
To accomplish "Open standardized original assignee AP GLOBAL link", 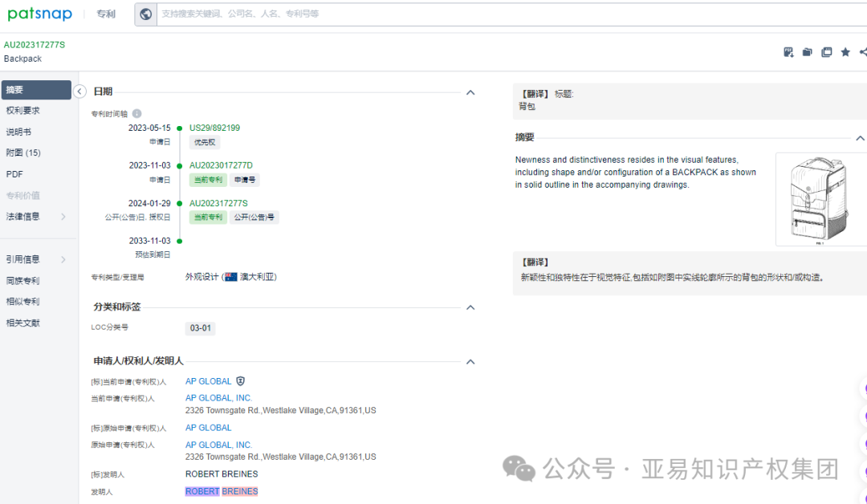I will point(208,428).
